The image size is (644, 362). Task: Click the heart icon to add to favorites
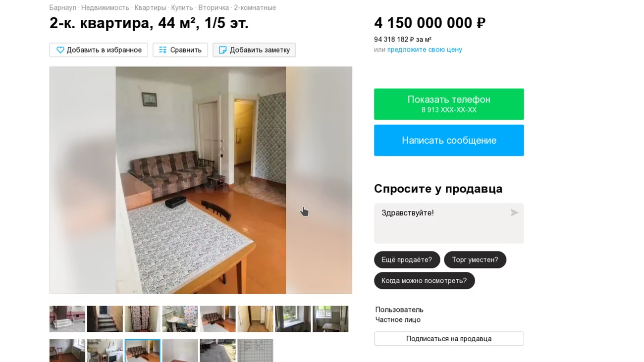(60, 50)
